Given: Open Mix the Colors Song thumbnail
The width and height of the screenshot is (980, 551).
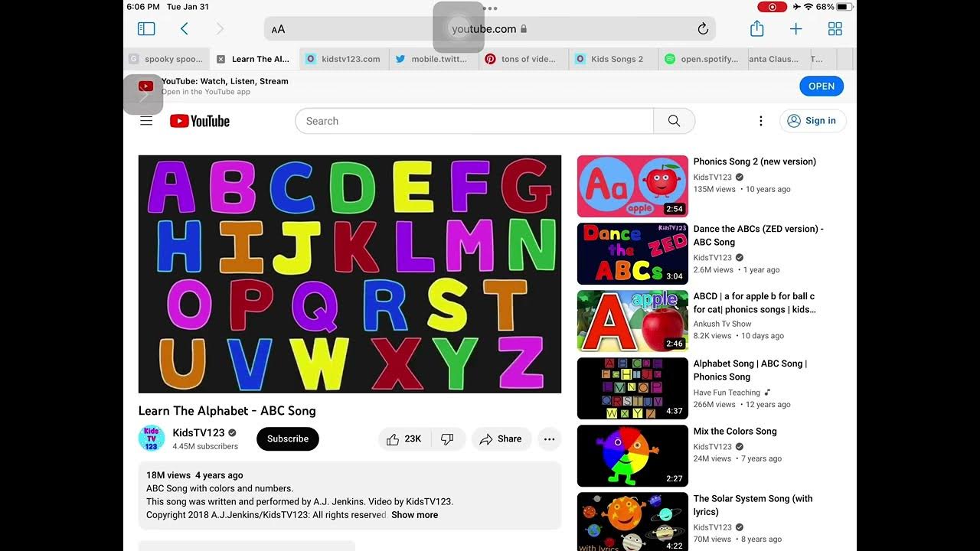Looking at the screenshot, I should point(632,456).
